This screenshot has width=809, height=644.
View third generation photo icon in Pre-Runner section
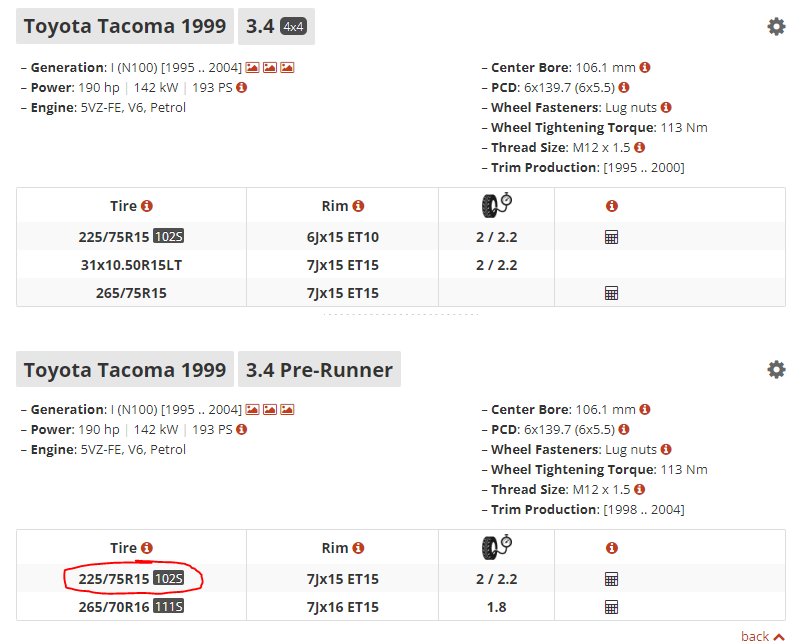click(287, 410)
